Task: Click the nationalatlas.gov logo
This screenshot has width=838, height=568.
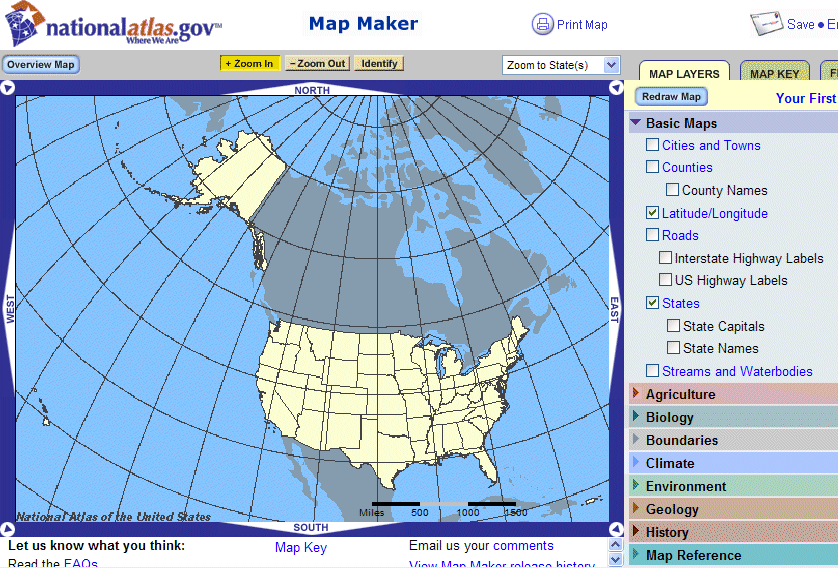Action: [112, 24]
